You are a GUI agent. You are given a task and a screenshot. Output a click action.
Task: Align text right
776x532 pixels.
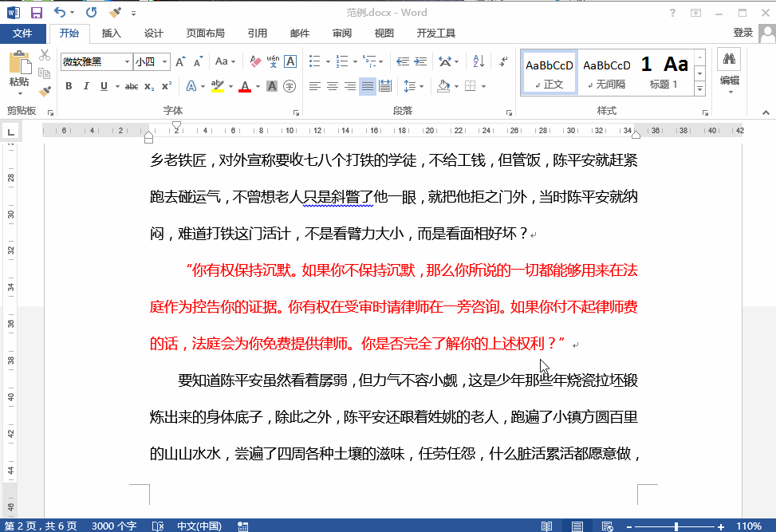coord(350,87)
